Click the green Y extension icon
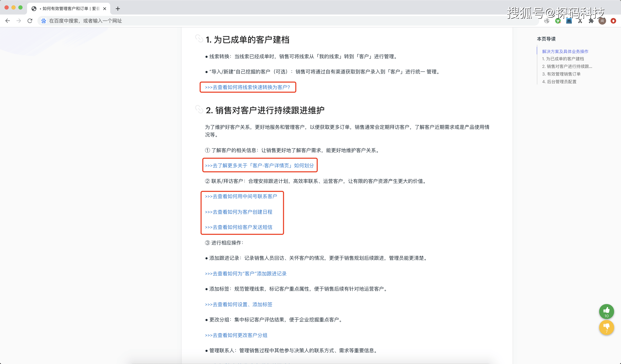This screenshot has width=621, height=364. point(558,21)
